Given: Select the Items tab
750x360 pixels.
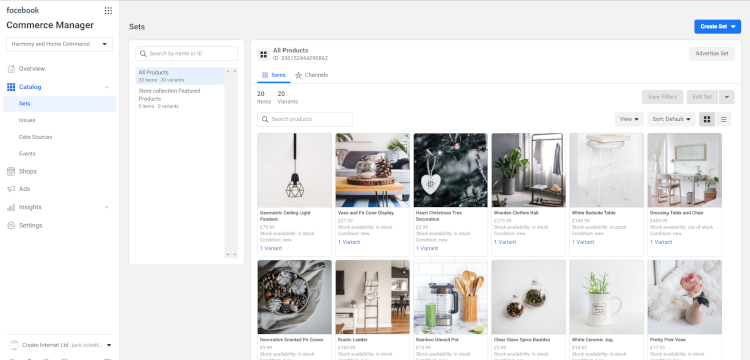Looking at the screenshot, I should tap(274, 75).
